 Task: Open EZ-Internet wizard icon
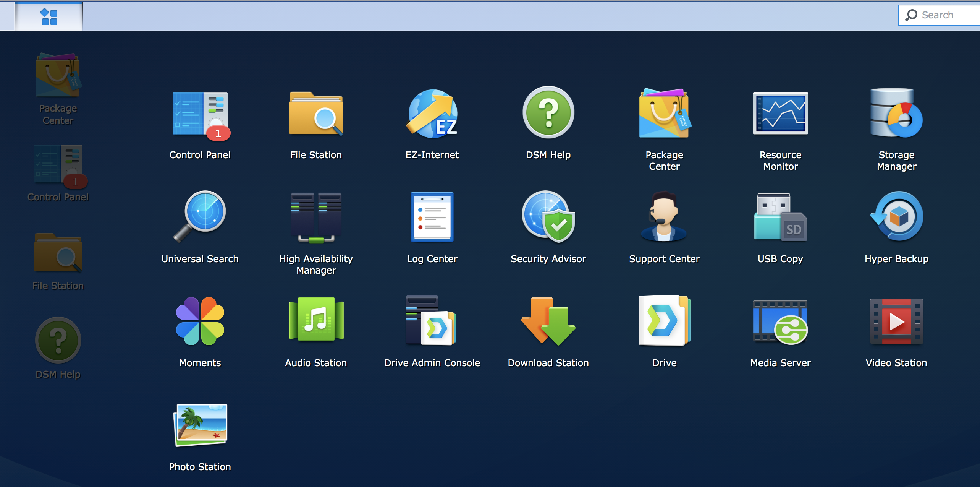tap(432, 114)
